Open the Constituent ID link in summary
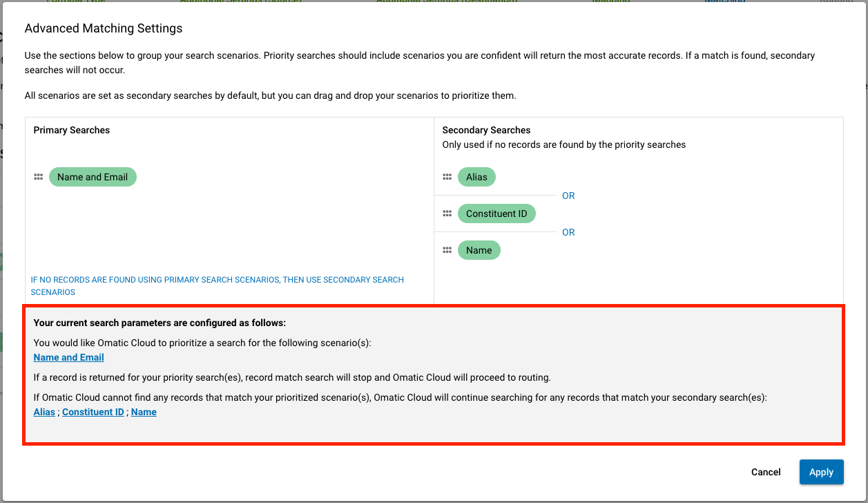The image size is (868, 503). coord(93,412)
